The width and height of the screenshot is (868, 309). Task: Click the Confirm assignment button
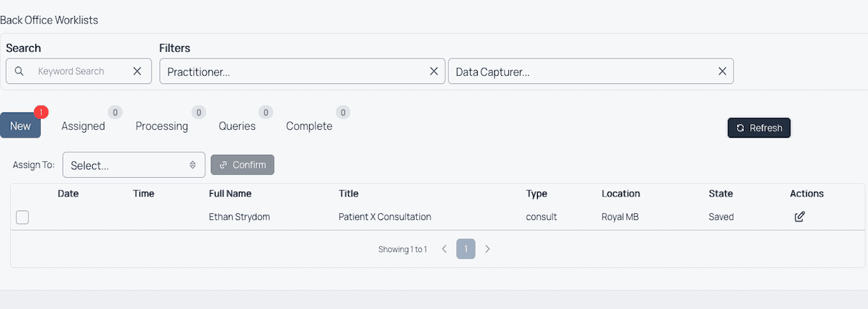(243, 165)
